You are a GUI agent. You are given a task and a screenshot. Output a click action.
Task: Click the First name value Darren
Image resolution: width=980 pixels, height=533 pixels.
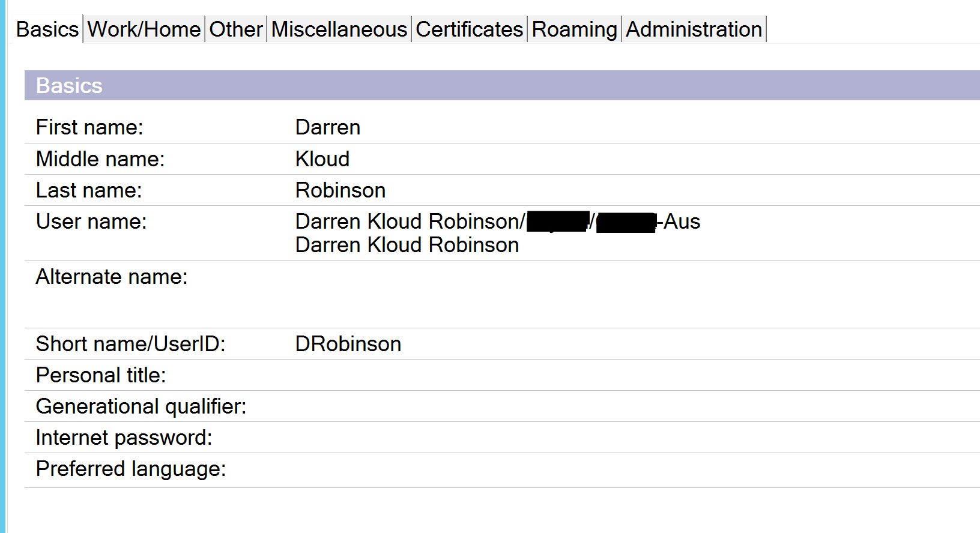coord(328,127)
